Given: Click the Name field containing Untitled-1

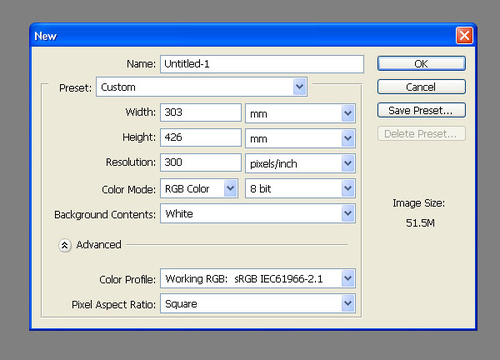Looking at the screenshot, I should pyautogui.click(x=262, y=64).
